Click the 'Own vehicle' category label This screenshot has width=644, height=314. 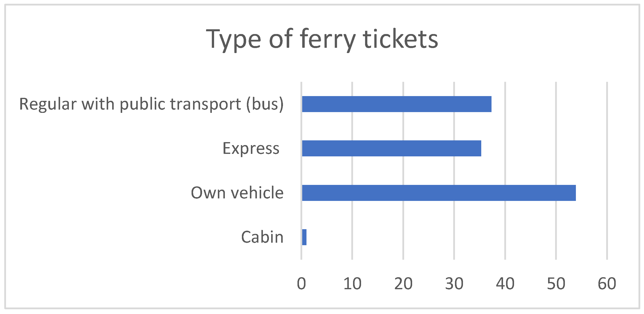click(237, 193)
